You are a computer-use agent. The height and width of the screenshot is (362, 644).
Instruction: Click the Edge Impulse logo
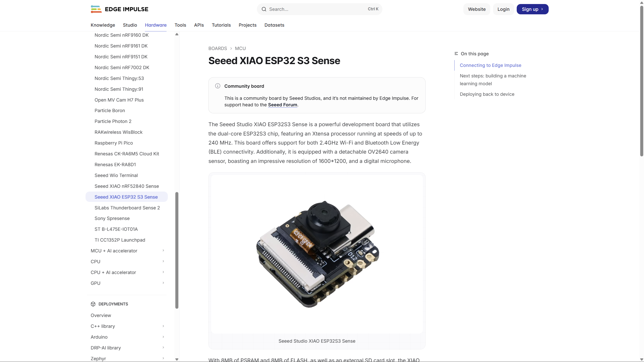coord(119,9)
